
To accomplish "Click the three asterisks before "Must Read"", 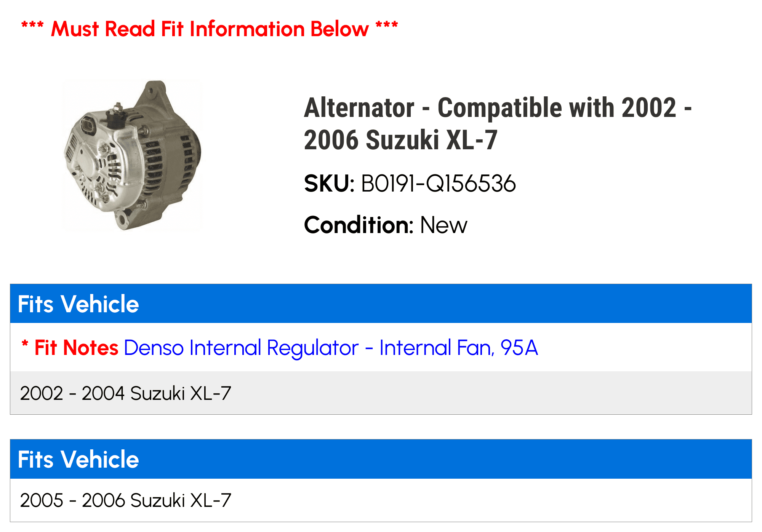I will 32,26.
